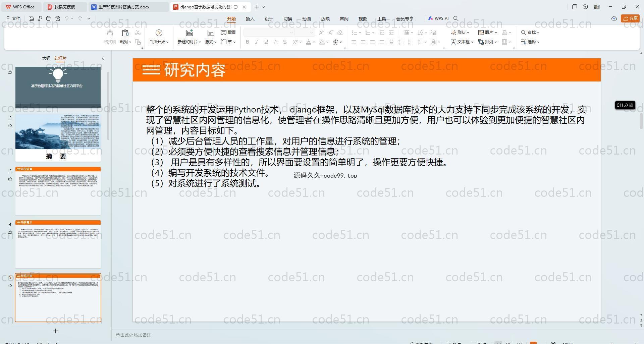Click the WPS AI icon

pyautogui.click(x=438, y=18)
